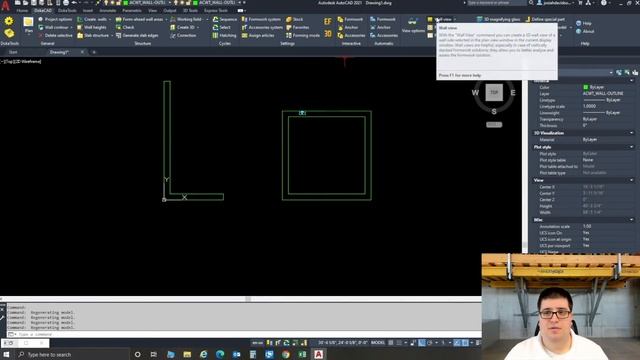Screen dimensions: 640x360
Task: Open the About dialog
Action: pos(585,31)
